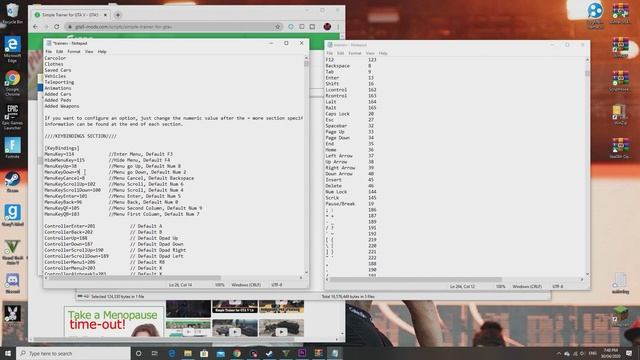Viewport: 640px width, 360px height.
Task: Open Edit menu in the trainer Notepad window
Action: (x=60, y=52)
